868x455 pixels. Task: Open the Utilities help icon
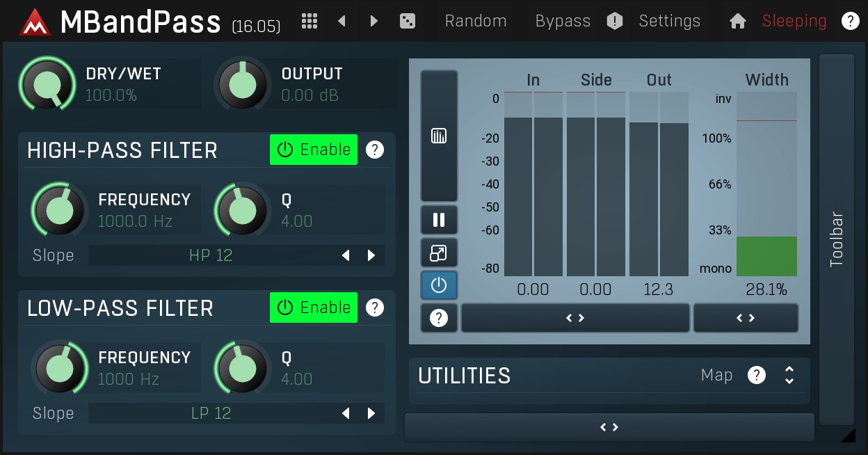(757, 376)
